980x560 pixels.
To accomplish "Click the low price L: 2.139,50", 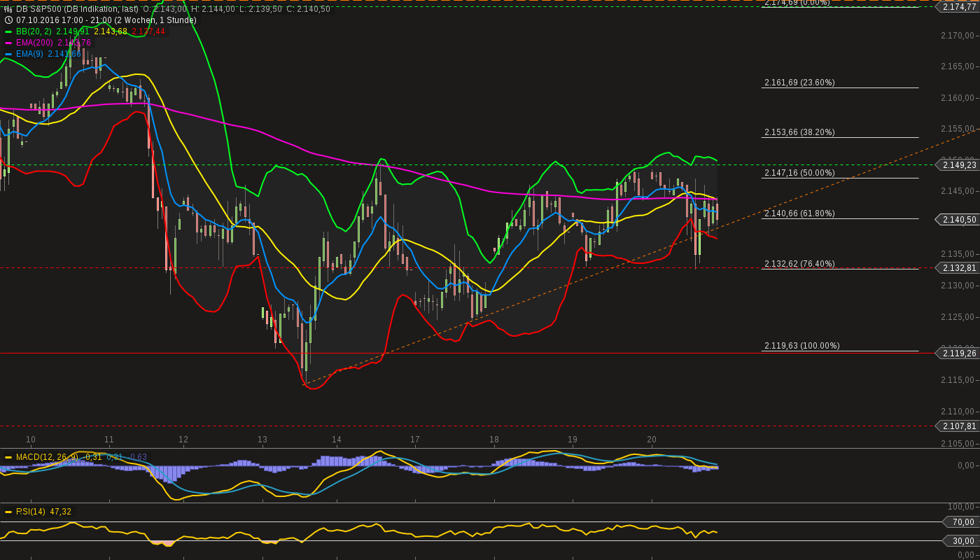I will [x=260, y=9].
